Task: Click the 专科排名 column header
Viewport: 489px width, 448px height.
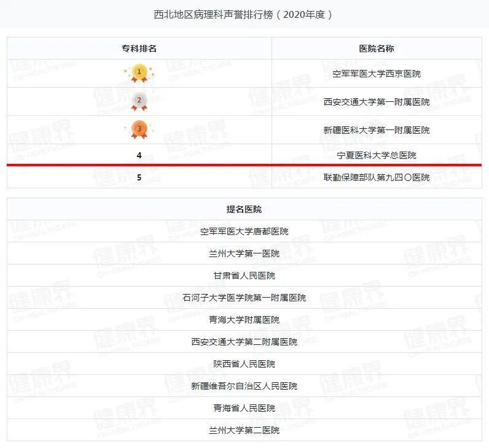Action: click(139, 48)
